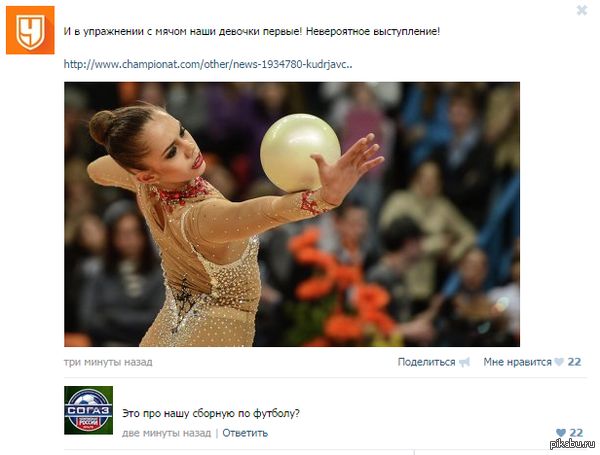Click 'Мне нравится' to like the post

coord(517,362)
